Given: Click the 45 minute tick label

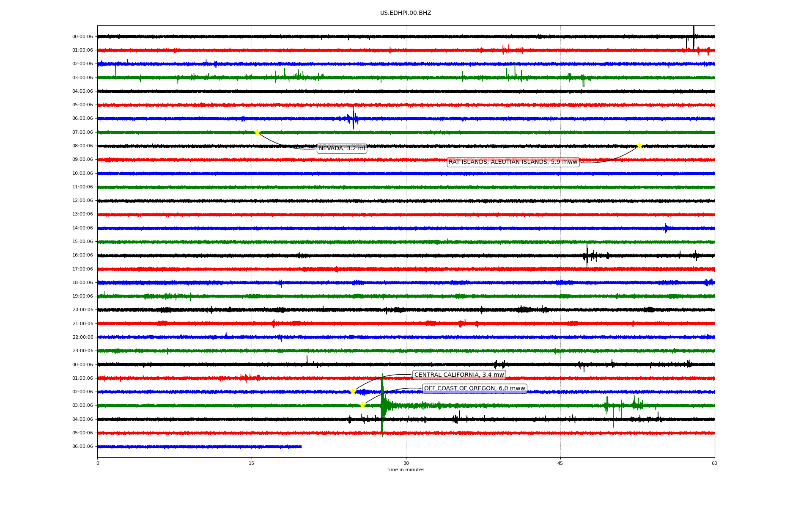Looking at the screenshot, I should [x=560, y=463].
